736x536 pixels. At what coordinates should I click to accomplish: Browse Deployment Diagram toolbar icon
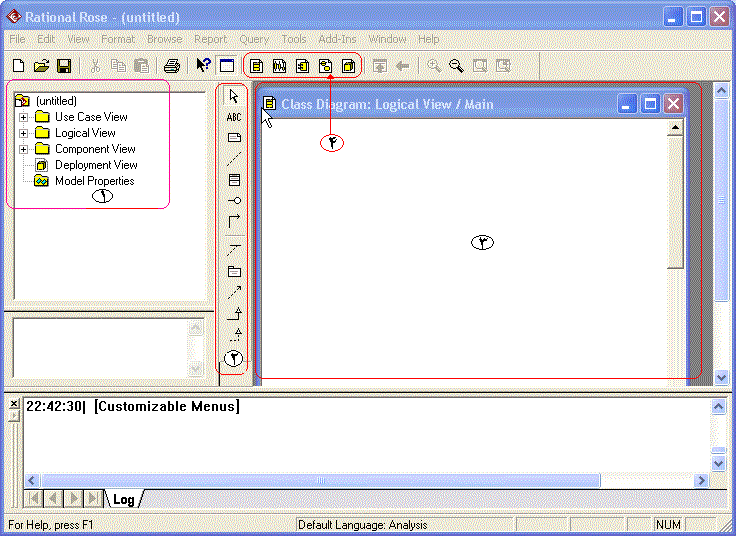coord(348,66)
